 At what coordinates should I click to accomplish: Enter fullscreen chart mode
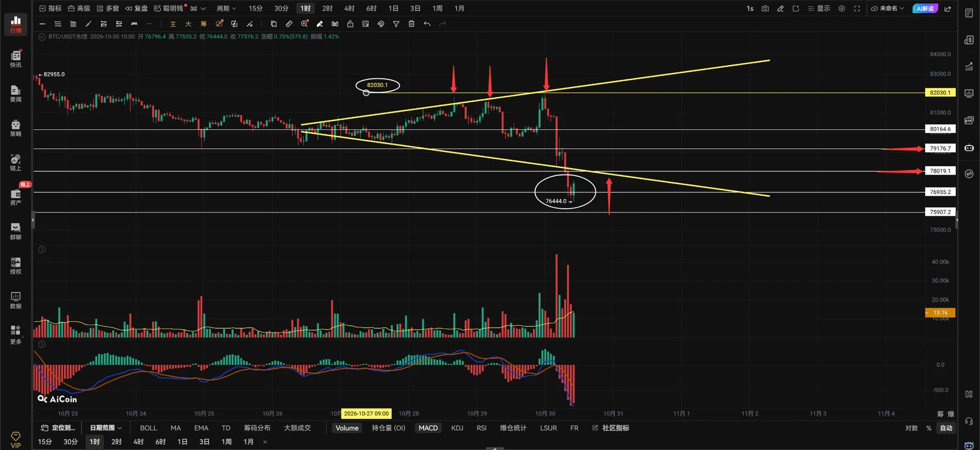point(857,9)
